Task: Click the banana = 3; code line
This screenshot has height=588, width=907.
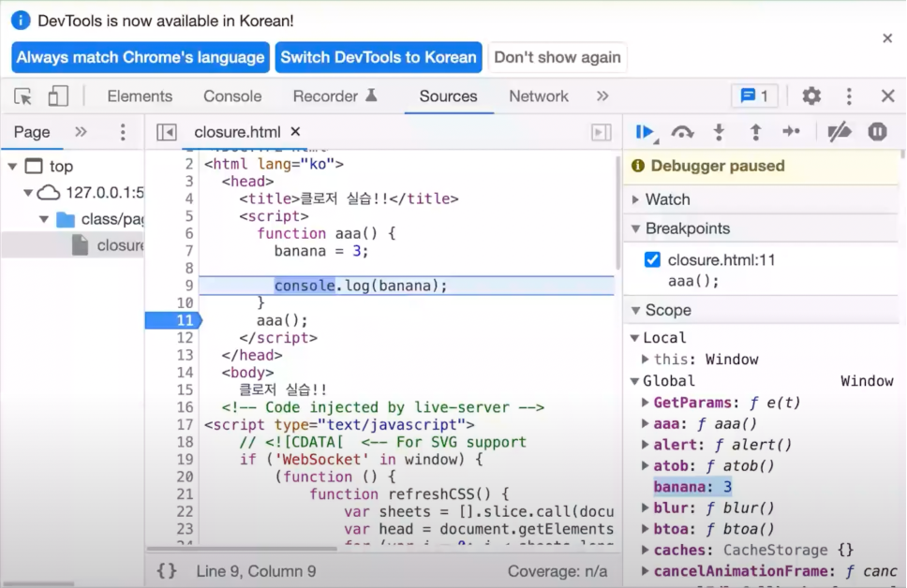Action: [x=321, y=251]
